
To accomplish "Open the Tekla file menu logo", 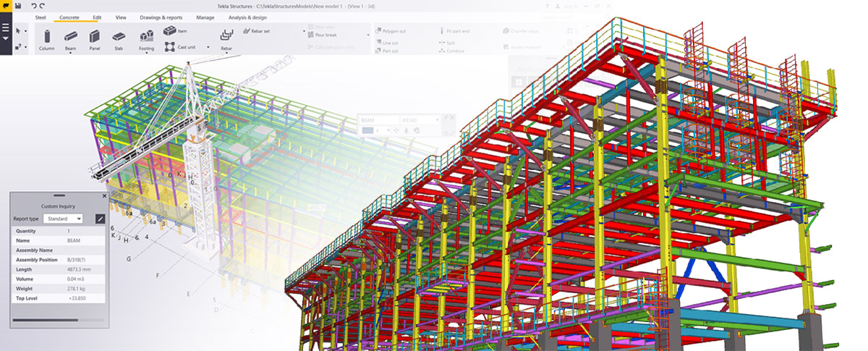I will point(6,6).
